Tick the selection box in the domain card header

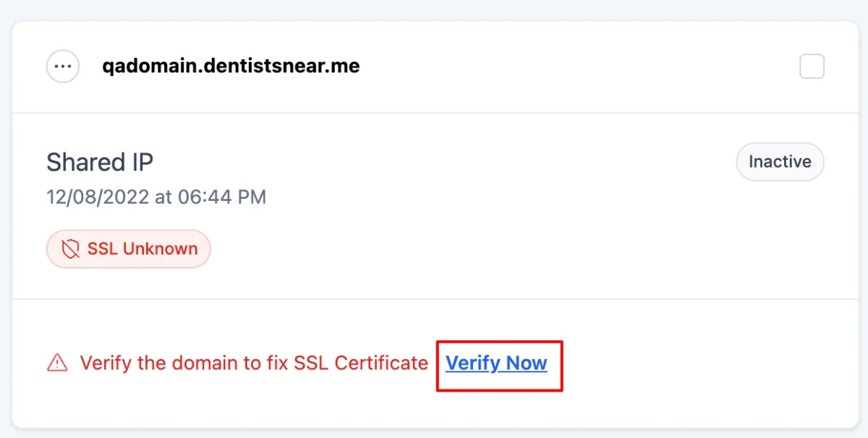pos(812,66)
